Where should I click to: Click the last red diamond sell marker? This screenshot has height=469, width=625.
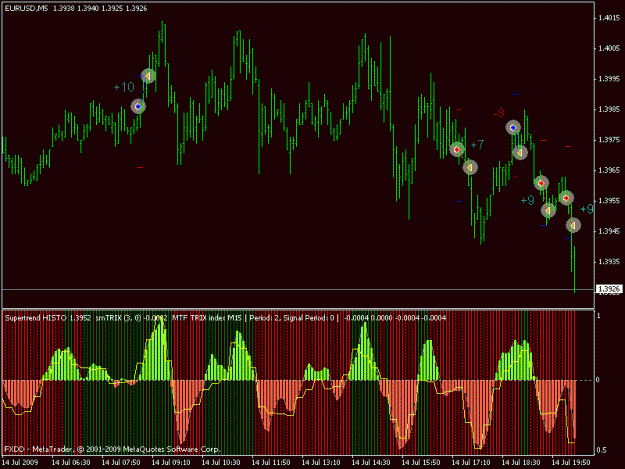566,198
